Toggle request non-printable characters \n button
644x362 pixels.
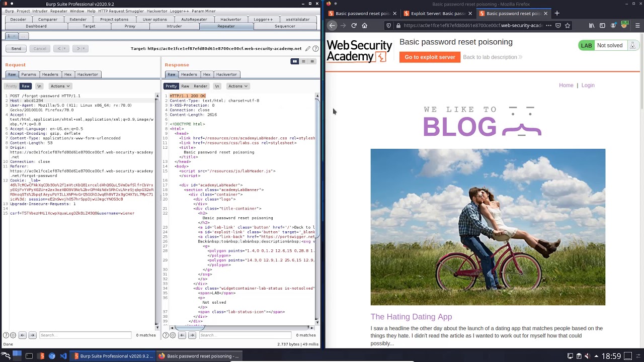(x=39, y=86)
